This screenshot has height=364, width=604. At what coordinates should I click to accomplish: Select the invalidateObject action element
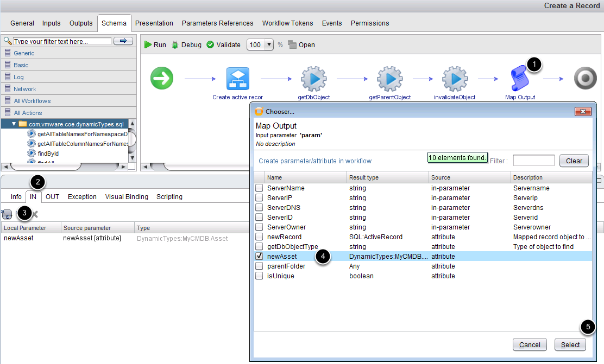[x=455, y=79]
